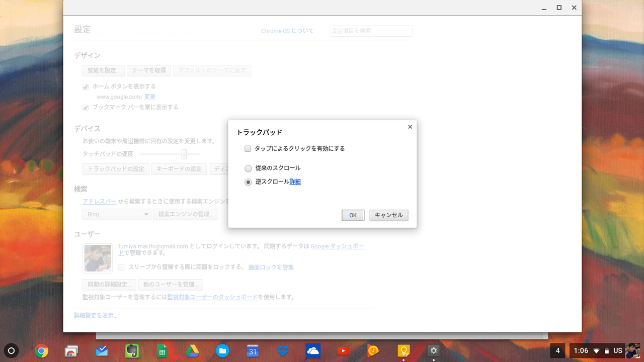This screenshot has width=644, height=362.
Task: Open the 監視対象ユーザーのダッシュボード link
Action: [212, 297]
